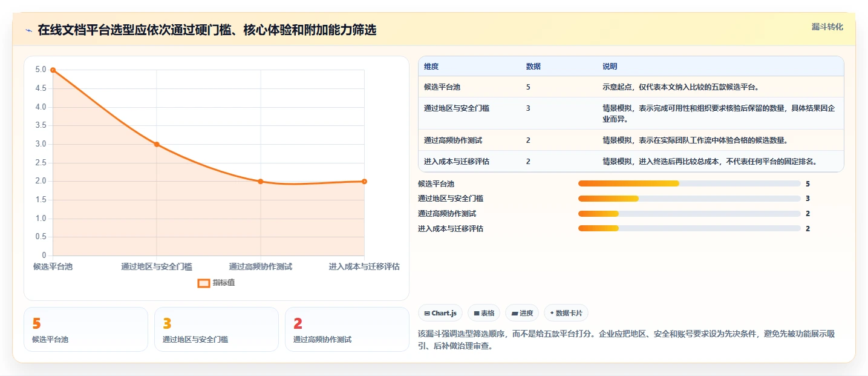The width and height of the screenshot is (868, 376).
Task: Click the 2.5 tick on the y-axis
Action: point(41,163)
